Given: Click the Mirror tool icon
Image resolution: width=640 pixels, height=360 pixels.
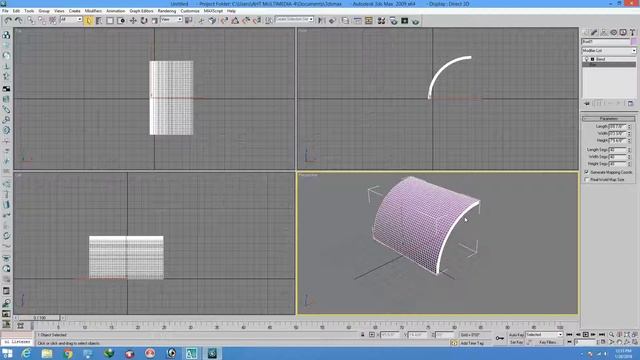Looking at the screenshot, I should [322, 20].
